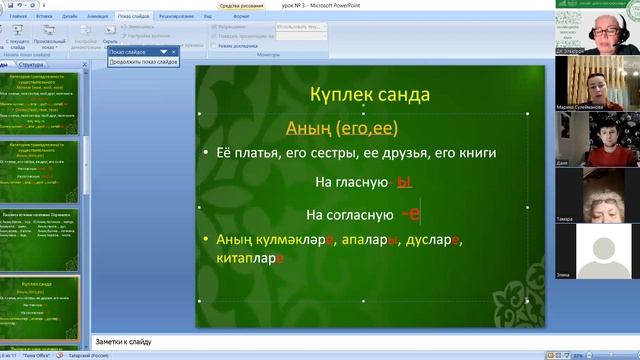Click the word китапларе on the slide
The width and height of the screenshot is (640, 360).
click(x=250, y=258)
